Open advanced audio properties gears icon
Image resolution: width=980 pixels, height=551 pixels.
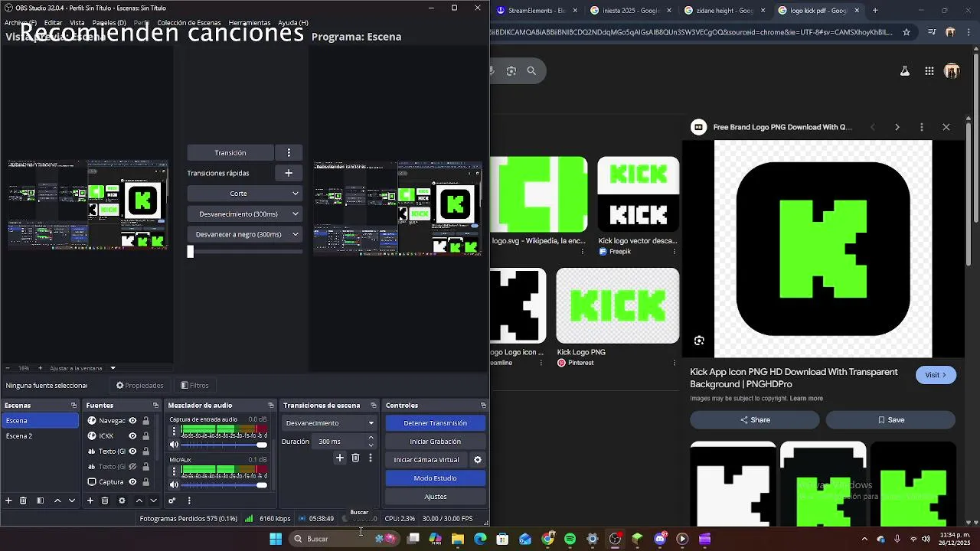coord(172,500)
